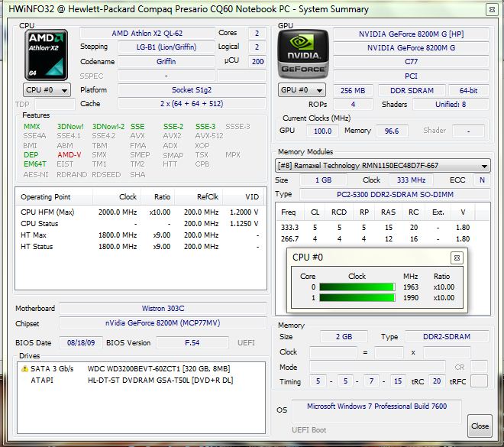Viewport: 504px width, 447px height.
Task: Select the HL-DT-ST DVDRAM ATAPI drive entry
Action: pos(141,380)
